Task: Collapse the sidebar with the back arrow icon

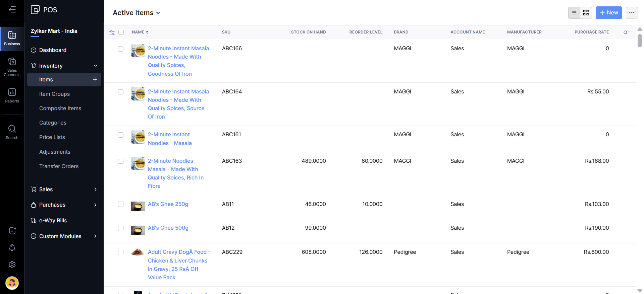Action: click(12, 10)
